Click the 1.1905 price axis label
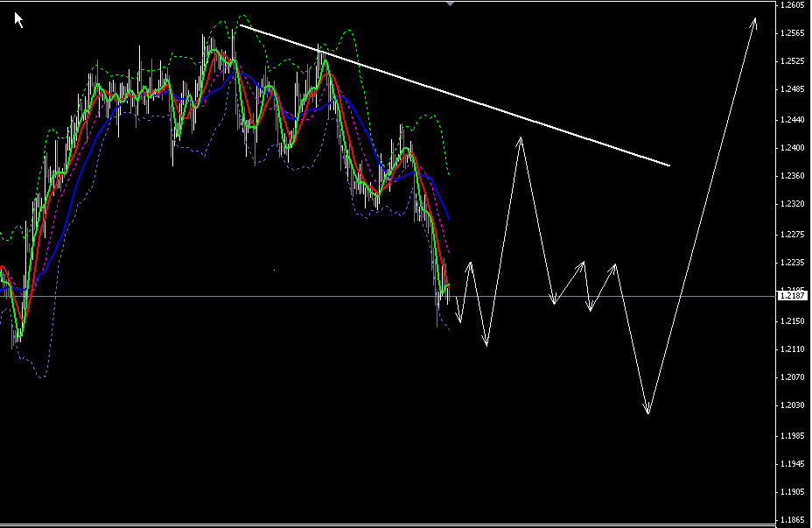Viewport: 812px width, 528px height. (793, 492)
